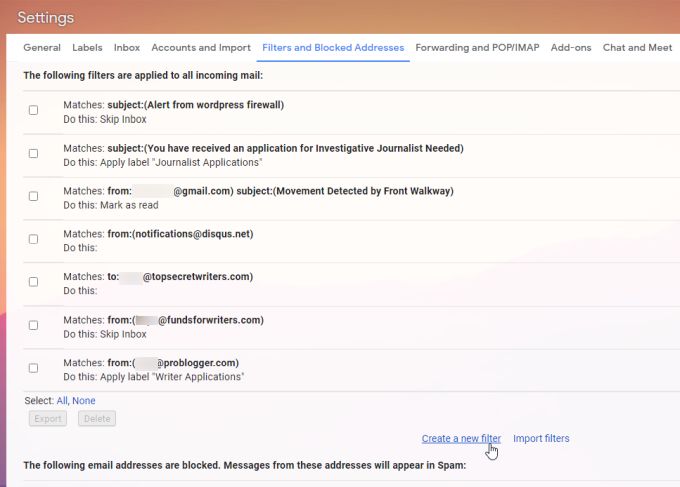Open the General settings tab
Screen dimensions: 680x487
click(42, 47)
